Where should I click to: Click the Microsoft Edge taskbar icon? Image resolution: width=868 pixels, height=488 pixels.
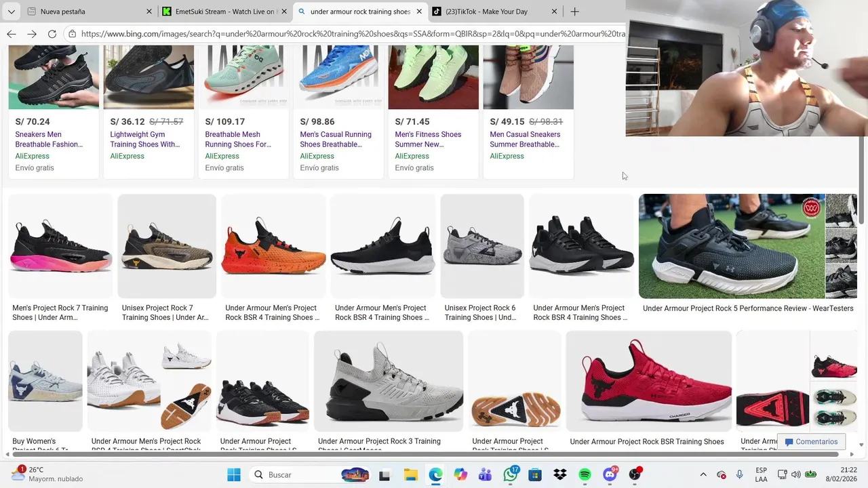click(435, 474)
